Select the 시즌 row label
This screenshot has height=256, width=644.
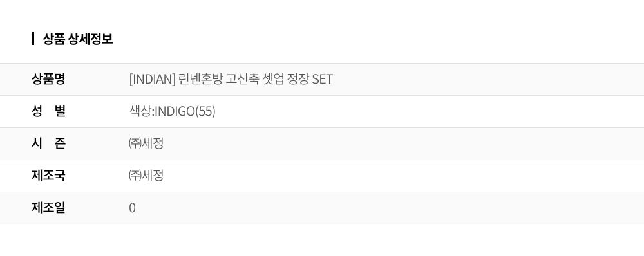tap(48, 143)
